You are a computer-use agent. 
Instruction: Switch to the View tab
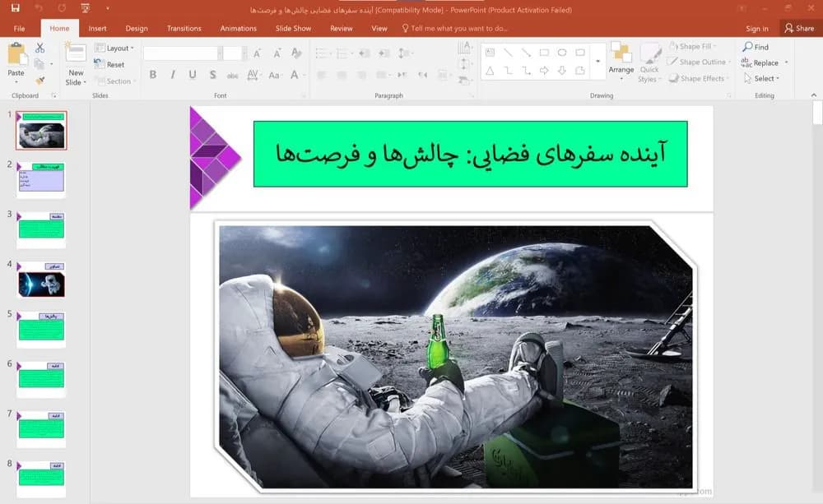pos(379,28)
